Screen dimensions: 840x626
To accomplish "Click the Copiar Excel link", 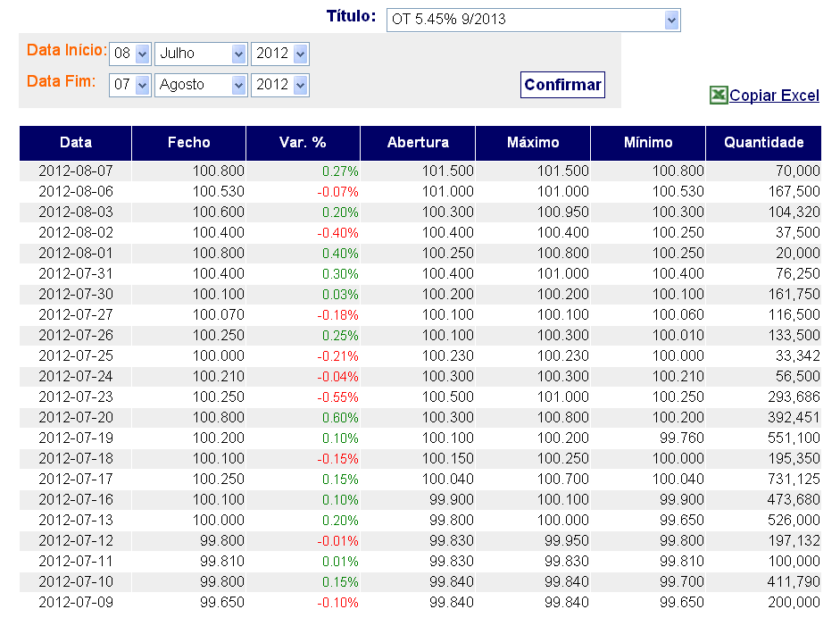I will pos(774,96).
